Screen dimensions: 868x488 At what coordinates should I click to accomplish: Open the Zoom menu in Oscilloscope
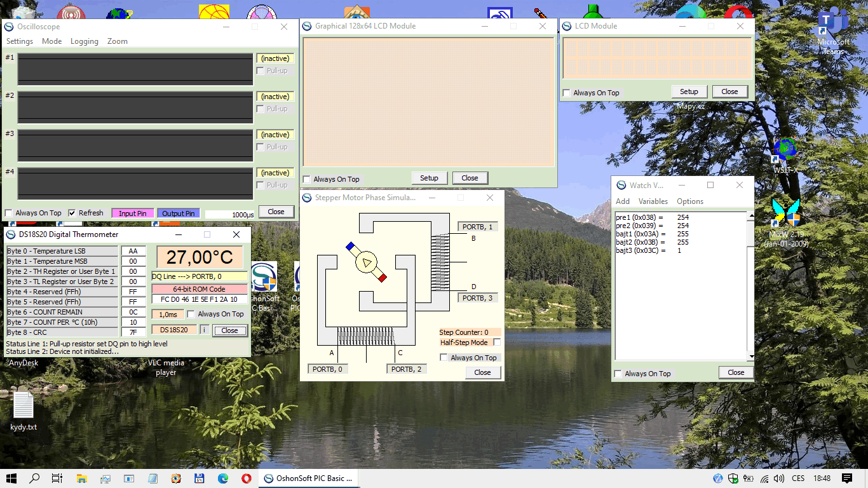coord(117,41)
